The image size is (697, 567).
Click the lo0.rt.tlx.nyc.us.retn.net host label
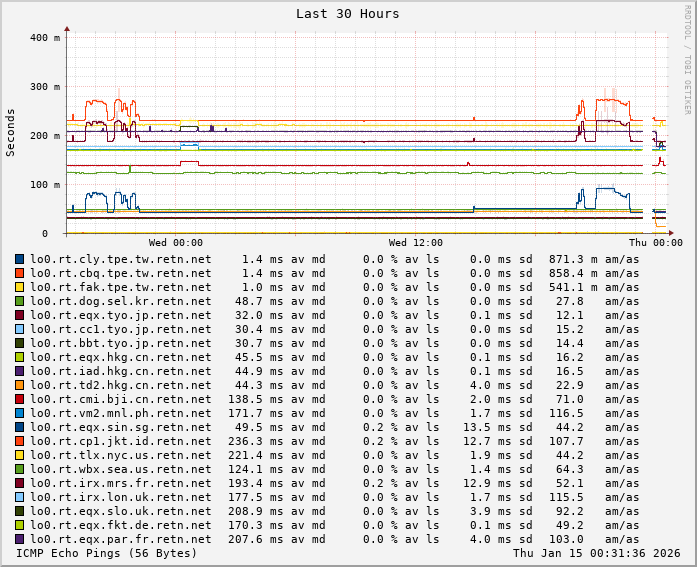[120, 455]
